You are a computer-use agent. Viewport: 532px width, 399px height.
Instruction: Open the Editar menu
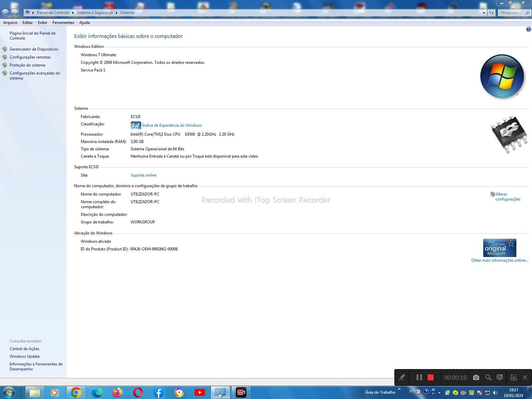pos(28,23)
